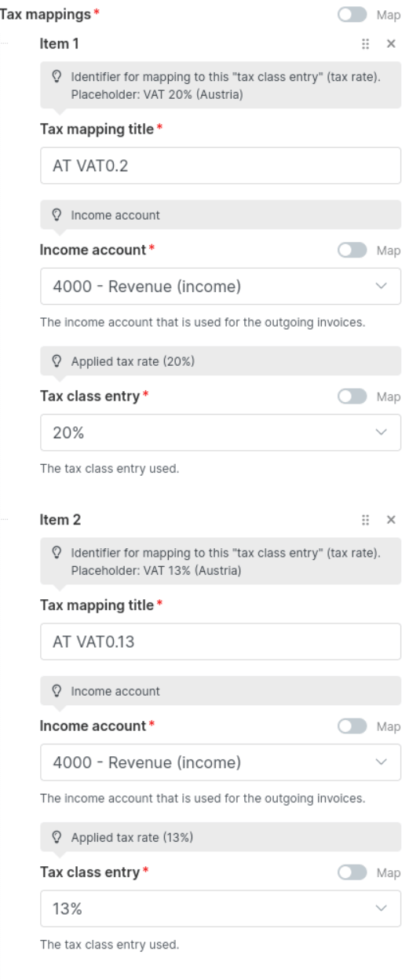Click the 'AT VAT0.2' title field
Screen dimensions: 420x980
coord(221,166)
